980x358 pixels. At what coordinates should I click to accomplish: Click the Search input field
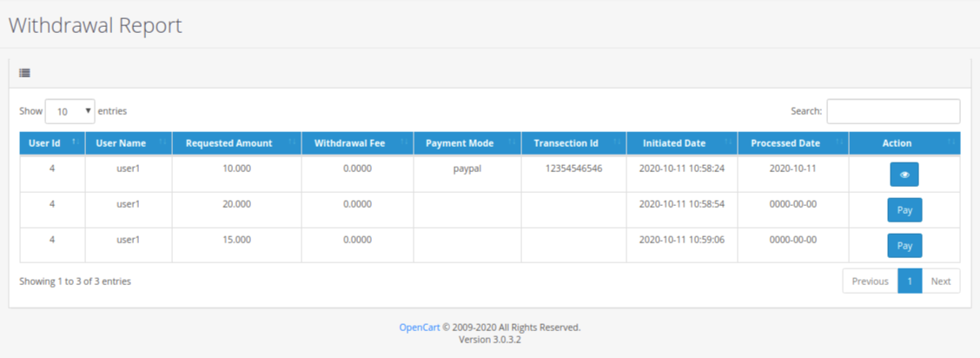click(x=893, y=111)
